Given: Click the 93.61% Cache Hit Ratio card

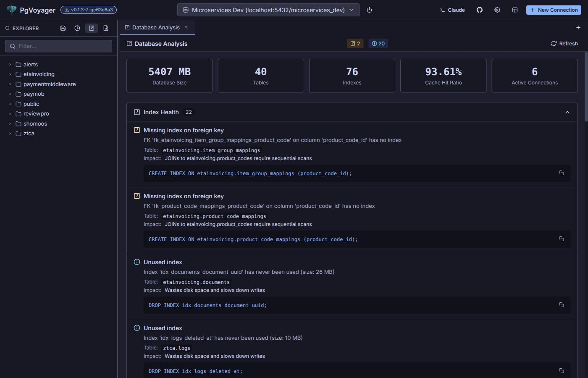Looking at the screenshot, I should click(444, 76).
